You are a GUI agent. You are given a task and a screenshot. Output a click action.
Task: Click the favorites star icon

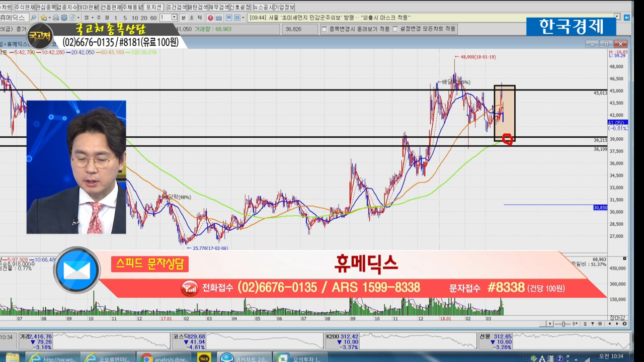pos(44,18)
